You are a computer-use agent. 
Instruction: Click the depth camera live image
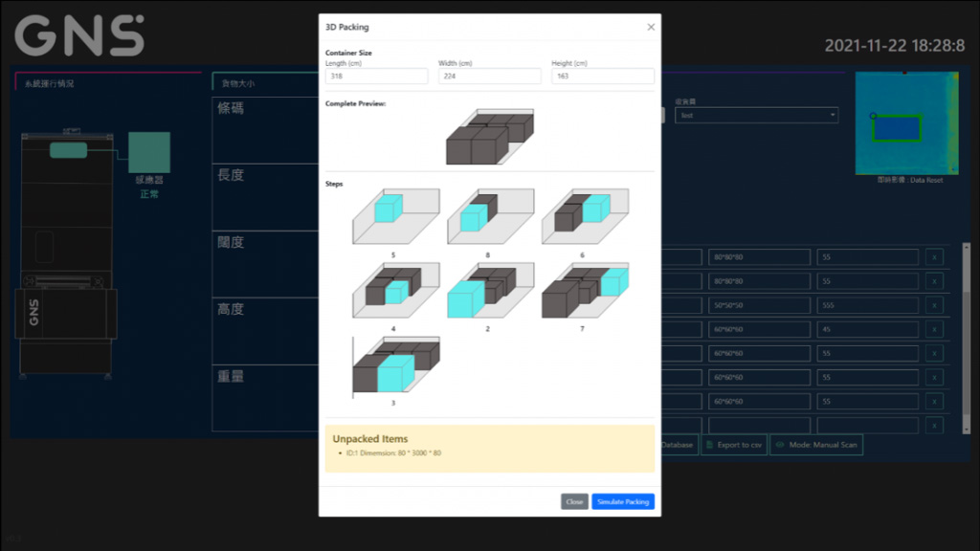904,123
